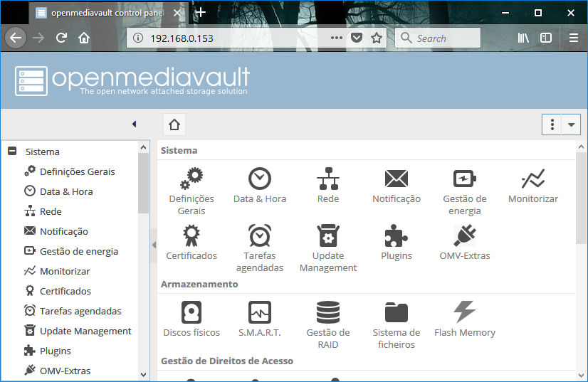Click the sidebar scroll-down arrow

click(x=143, y=374)
